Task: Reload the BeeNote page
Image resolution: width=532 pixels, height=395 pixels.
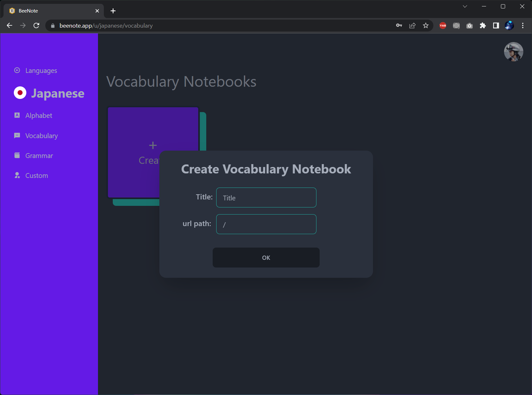Action: pyautogui.click(x=36, y=25)
